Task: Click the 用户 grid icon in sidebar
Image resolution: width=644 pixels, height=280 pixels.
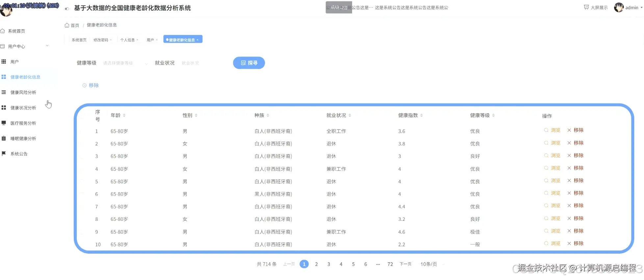Action: tap(4, 61)
